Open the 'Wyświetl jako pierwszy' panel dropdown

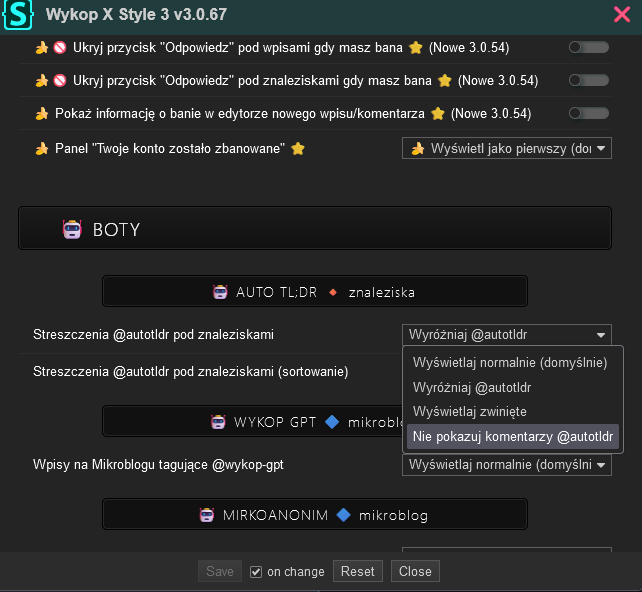click(506, 149)
